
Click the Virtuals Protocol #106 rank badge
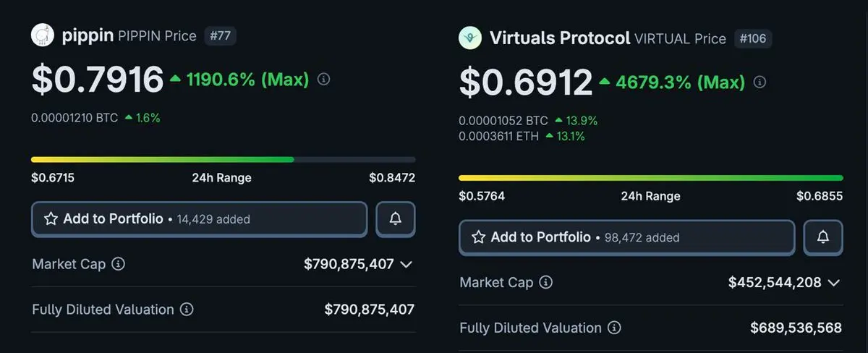(x=753, y=39)
